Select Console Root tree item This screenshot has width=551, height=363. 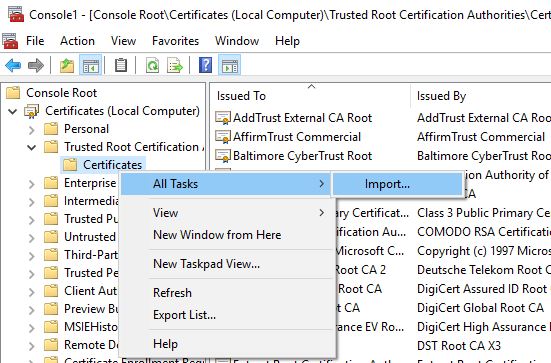(x=61, y=93)
